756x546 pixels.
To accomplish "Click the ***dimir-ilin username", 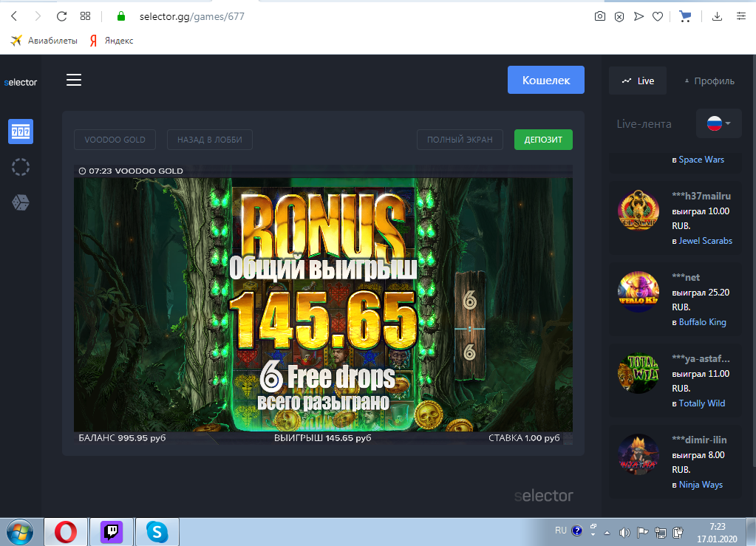I will pyautogui.click(x=699, y=440).
